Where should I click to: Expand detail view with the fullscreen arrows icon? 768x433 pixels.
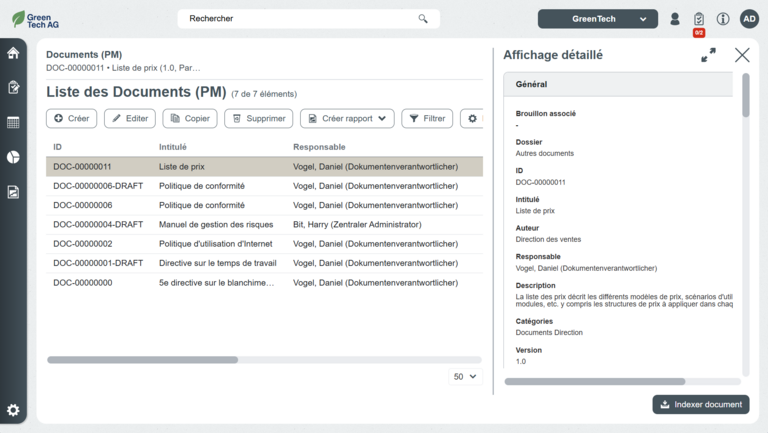pos(708,55)
